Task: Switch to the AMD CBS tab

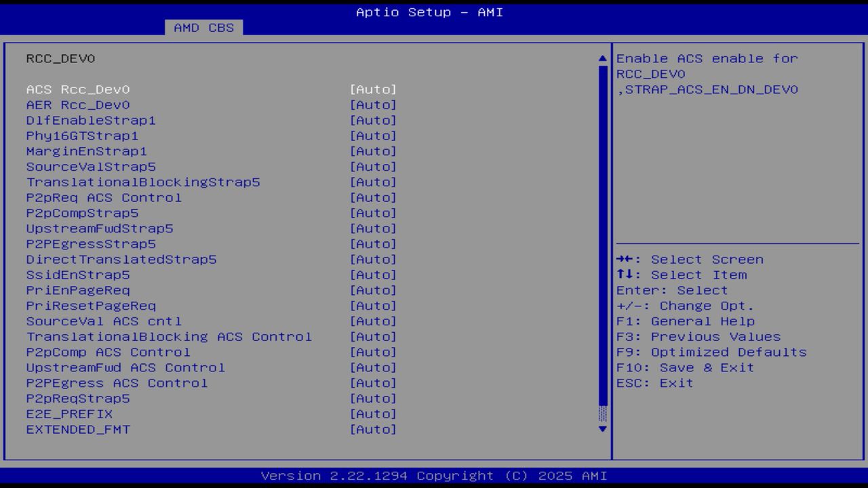Action: point(203,28)
